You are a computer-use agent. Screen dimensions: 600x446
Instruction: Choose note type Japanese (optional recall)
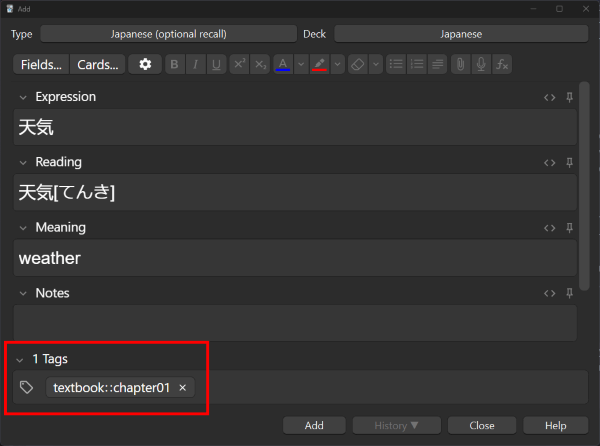(168, 34)
